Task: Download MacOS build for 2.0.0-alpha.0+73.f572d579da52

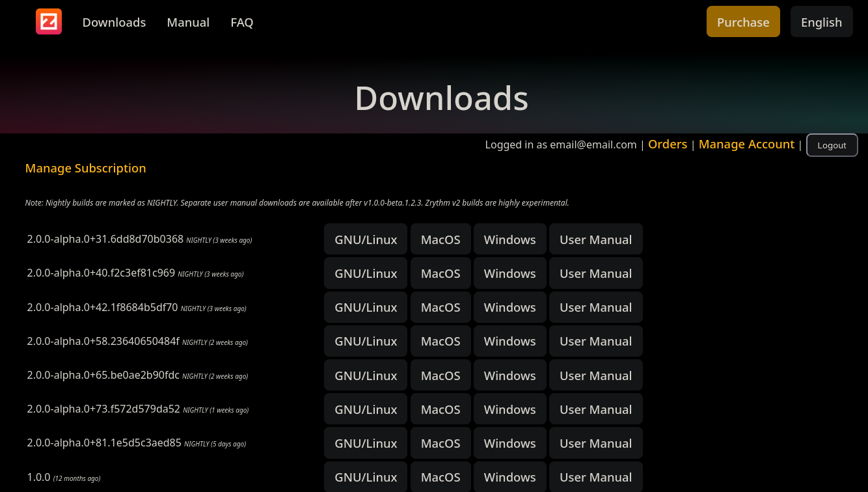Action: pos(441,409)
